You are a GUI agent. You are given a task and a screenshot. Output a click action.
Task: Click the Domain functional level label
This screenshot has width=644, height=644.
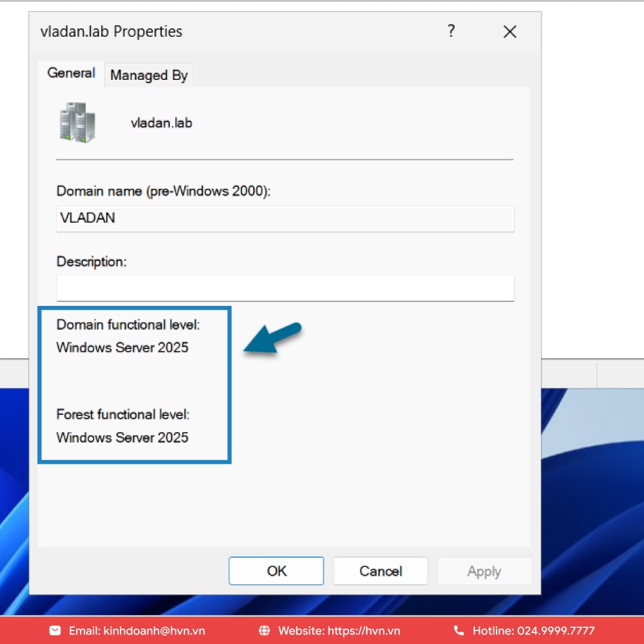pyautogui.click(x=128, y=325)
